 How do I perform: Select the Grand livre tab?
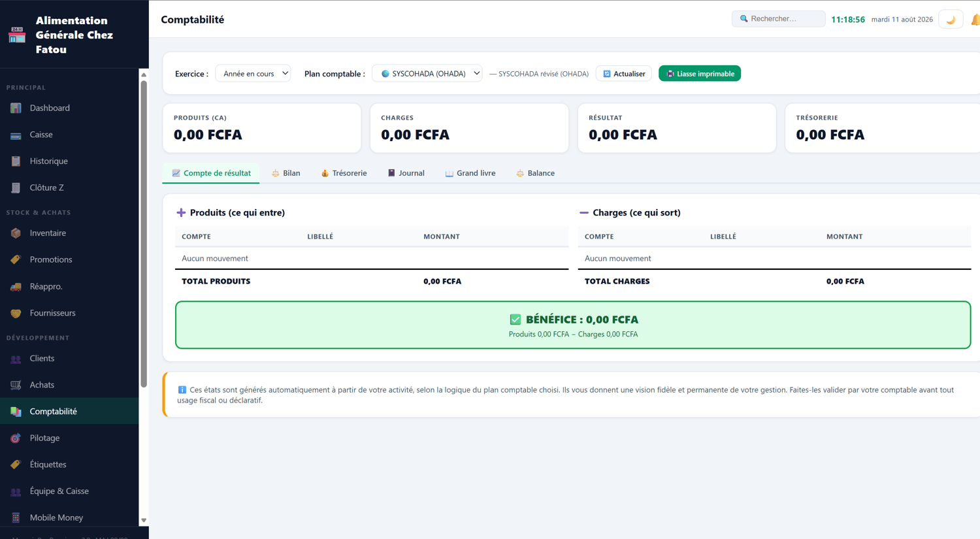tap(470, 173)
